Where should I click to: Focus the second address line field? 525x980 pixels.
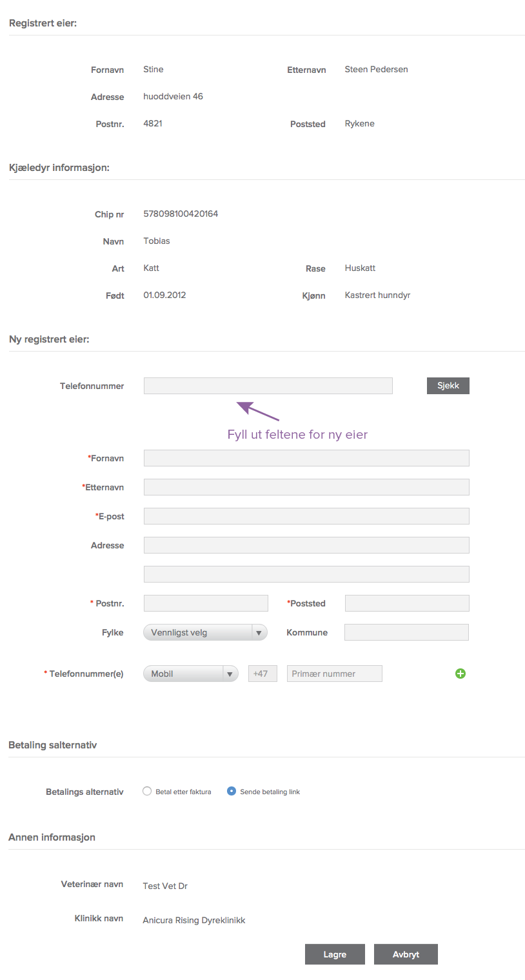[306, 574]
